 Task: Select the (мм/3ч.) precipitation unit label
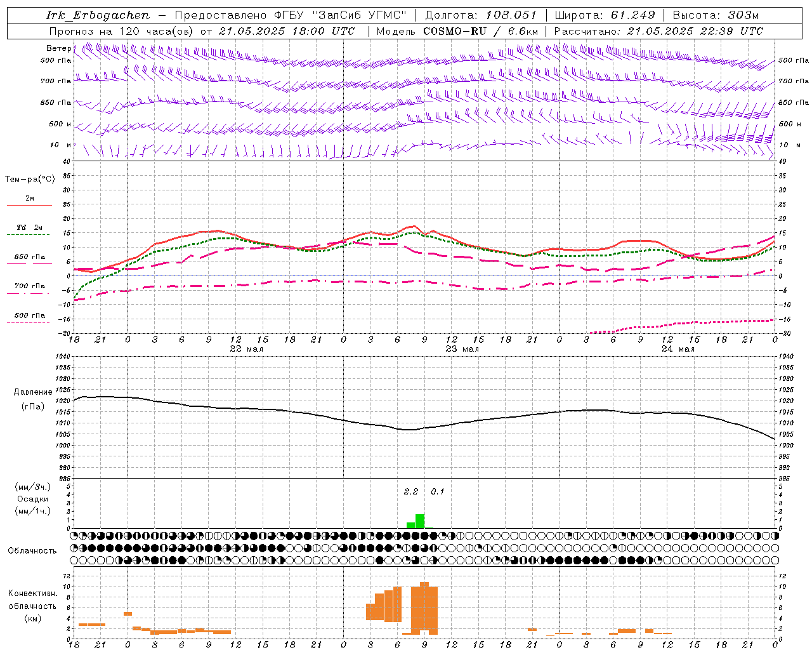pos(32,487)
